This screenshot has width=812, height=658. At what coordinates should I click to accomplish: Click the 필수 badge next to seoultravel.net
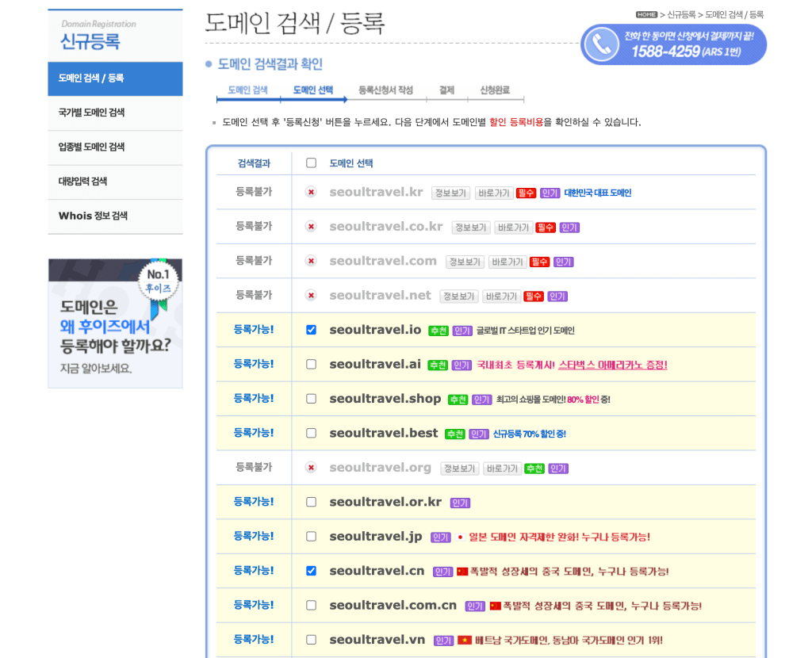click(534, 296)
